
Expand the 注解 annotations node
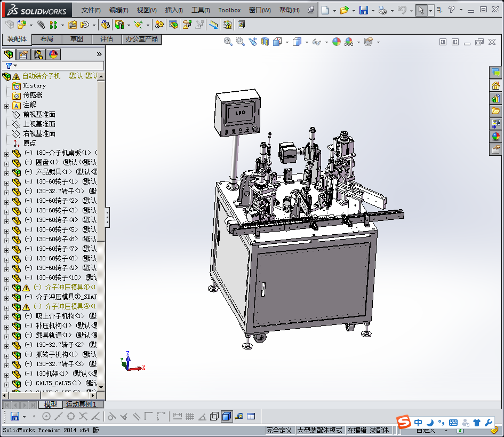[x=6, y=106]
